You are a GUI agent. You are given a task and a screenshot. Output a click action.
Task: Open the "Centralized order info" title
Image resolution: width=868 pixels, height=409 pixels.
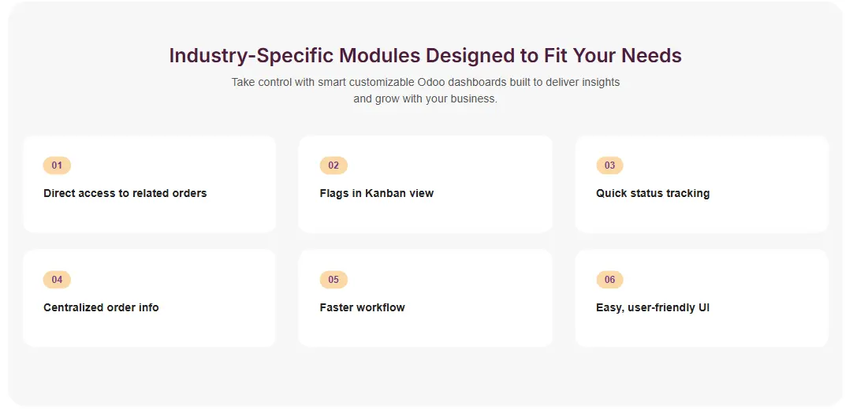(x=101, y=307)
